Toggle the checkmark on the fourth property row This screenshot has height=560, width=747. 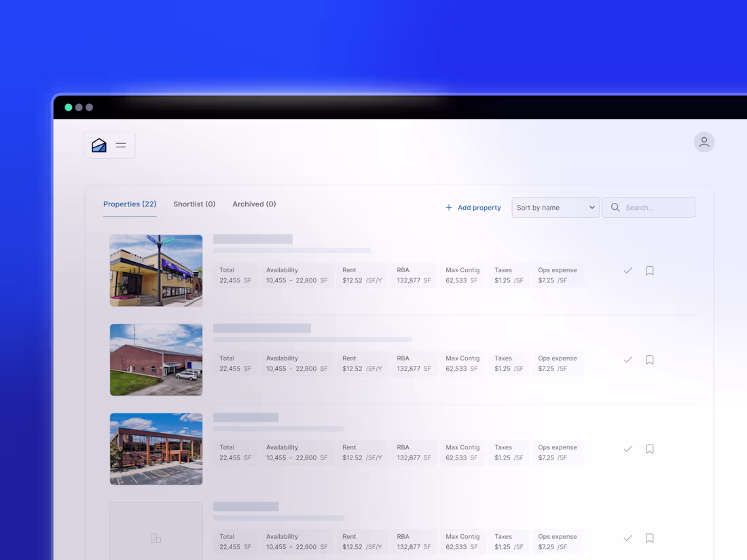pos(627,538)
